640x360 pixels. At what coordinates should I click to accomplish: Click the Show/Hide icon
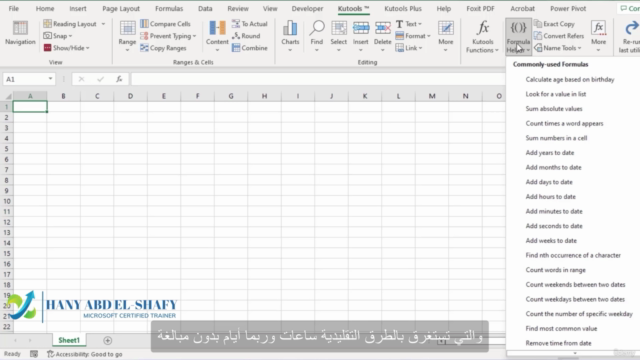click(47, 48)
